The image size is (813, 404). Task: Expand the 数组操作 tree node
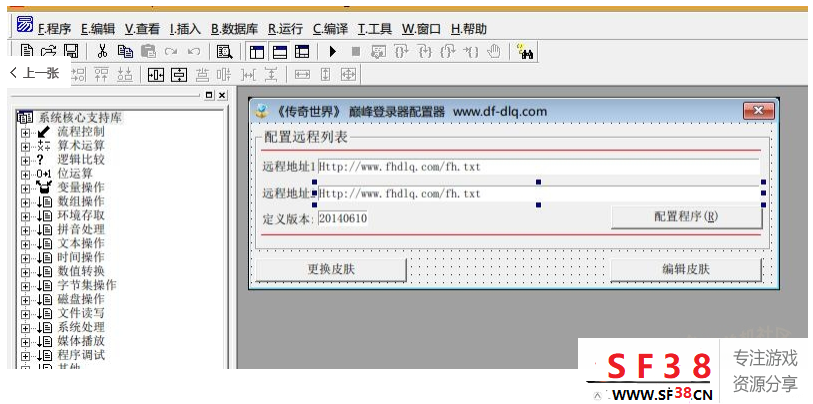(x=25, y=203)
